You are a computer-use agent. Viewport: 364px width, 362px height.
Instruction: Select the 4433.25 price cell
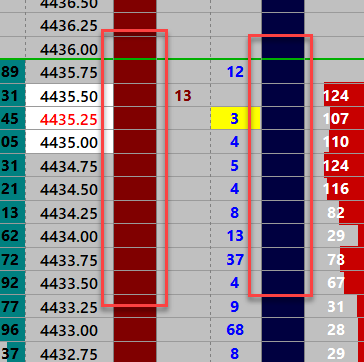[69, 306]
